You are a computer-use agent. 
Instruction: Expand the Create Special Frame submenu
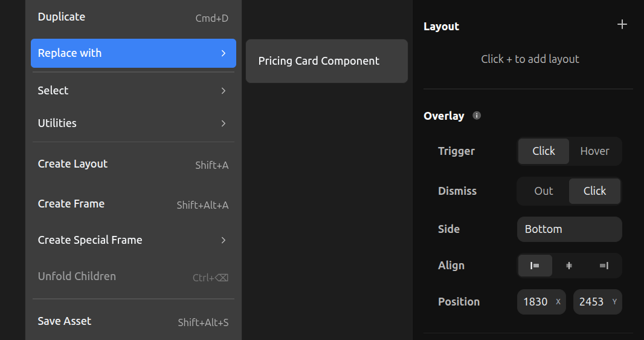tap(133, 240)
